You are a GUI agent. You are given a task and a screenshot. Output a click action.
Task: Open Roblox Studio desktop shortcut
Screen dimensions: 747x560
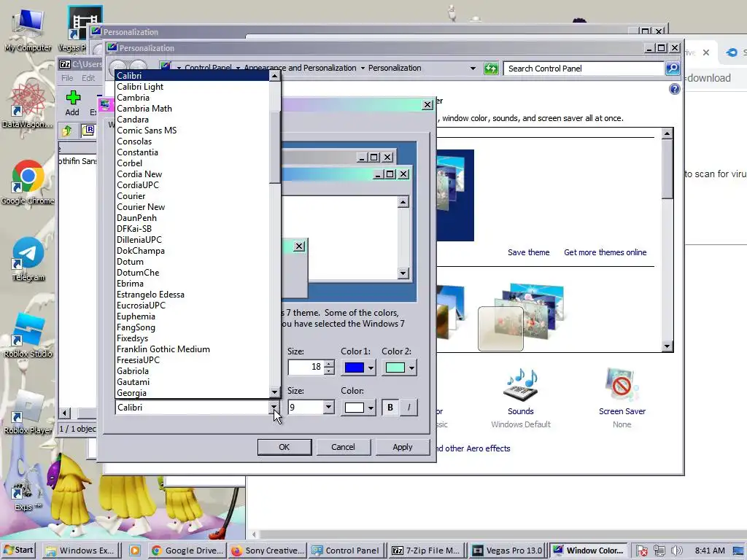28,335
